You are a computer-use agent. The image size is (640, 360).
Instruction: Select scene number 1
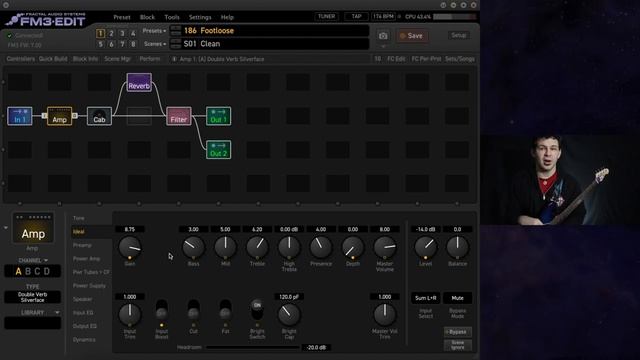(100, 33)
